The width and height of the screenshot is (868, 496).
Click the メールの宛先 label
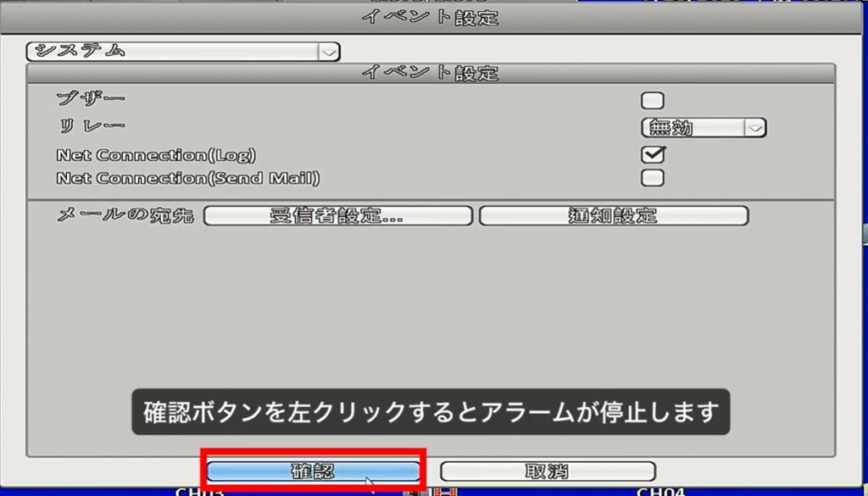[125, 215]
